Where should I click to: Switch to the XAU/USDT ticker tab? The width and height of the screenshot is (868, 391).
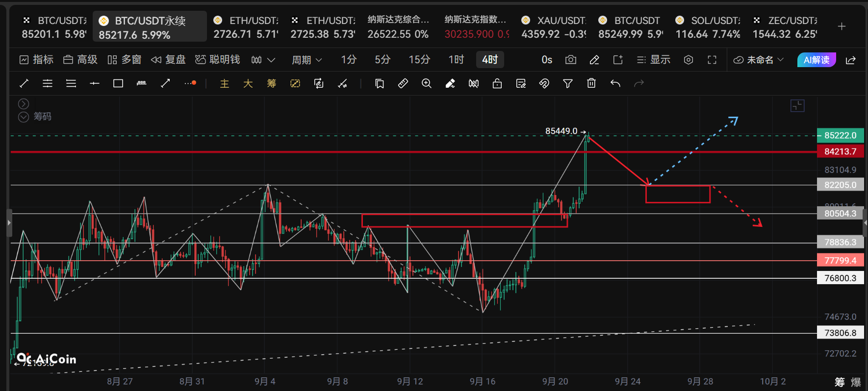[x=554, y=27]
